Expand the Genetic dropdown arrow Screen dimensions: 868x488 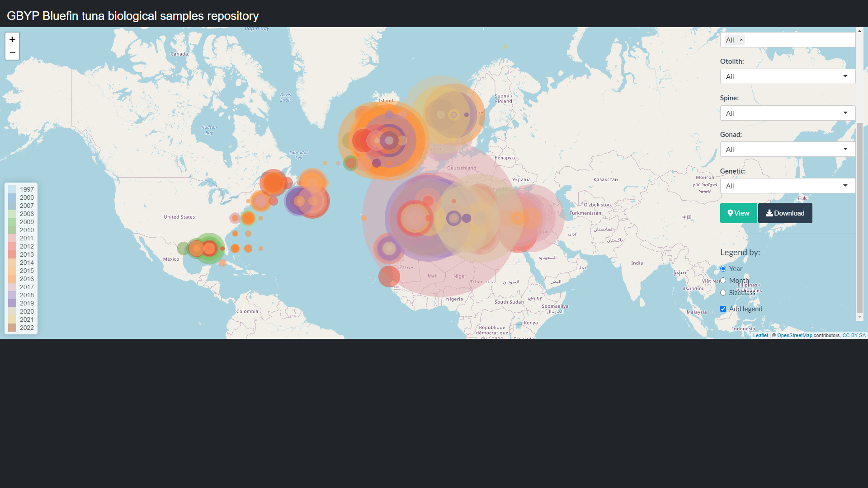click(x=845, y=186)
